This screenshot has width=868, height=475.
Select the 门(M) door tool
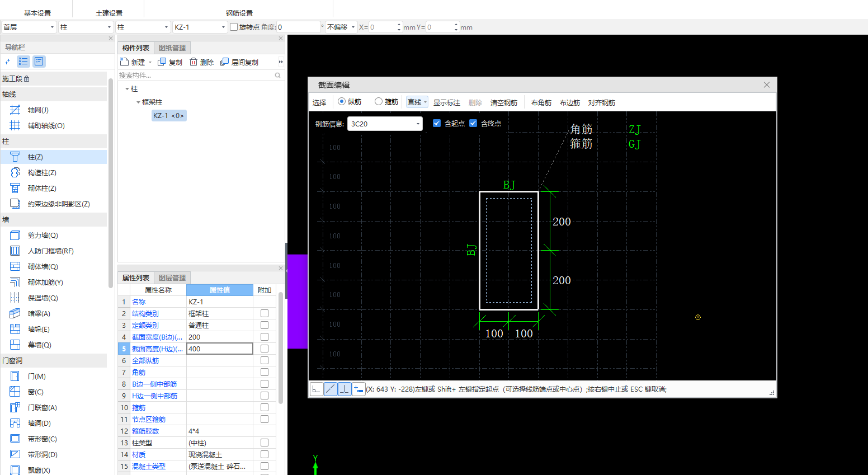[x=36, y=377]
